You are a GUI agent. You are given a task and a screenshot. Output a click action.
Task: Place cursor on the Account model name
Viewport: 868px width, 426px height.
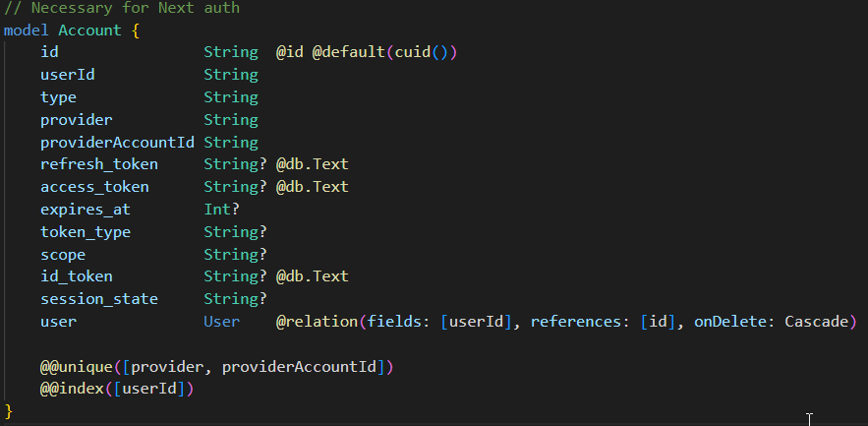pyautogui.click(x=89, y=30)
